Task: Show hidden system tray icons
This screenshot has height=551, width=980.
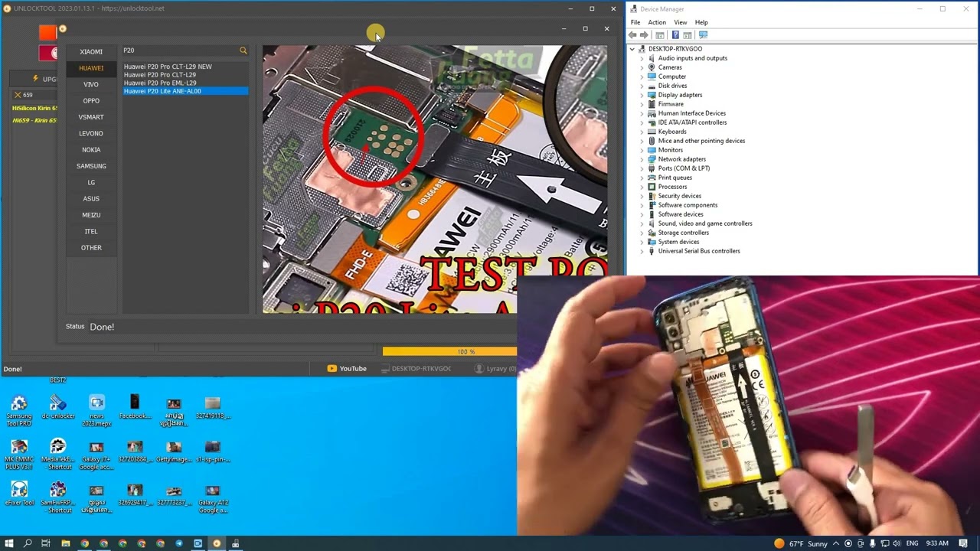Action: (x=836, y=543)
